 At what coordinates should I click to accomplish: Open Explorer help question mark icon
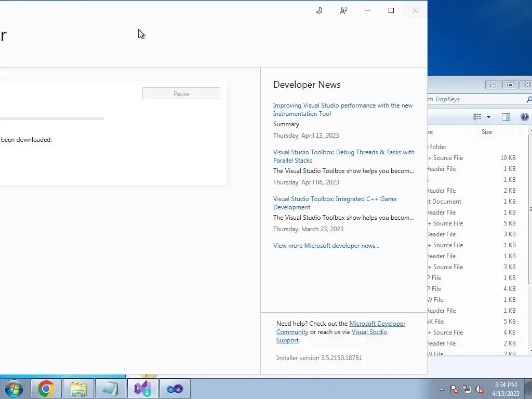(525, 117)
